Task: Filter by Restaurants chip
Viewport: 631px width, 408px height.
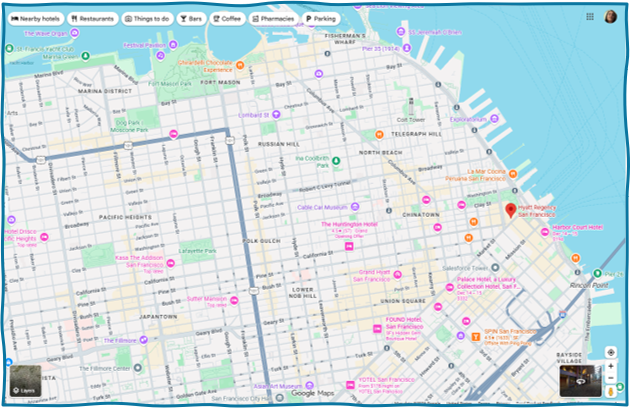Action: coord(93,19)
